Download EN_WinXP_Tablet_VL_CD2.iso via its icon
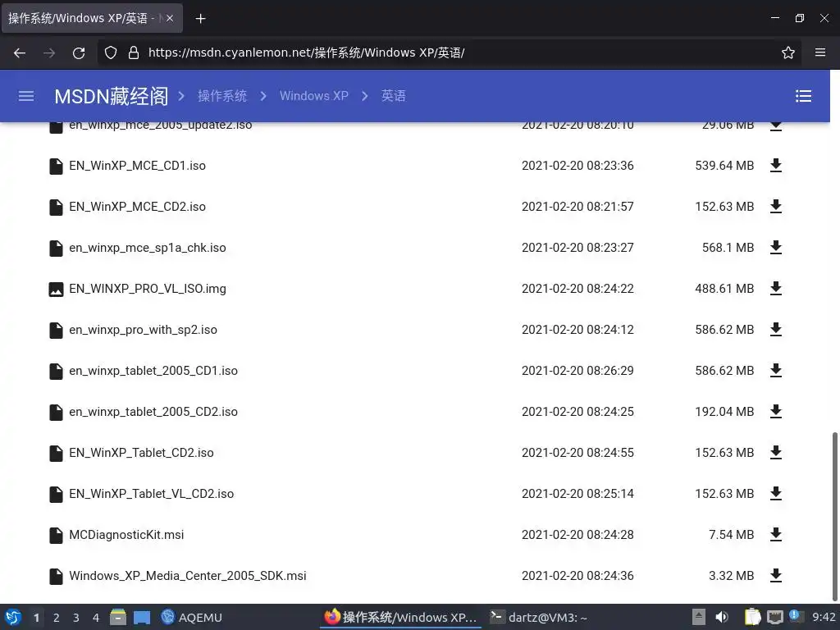840x630 pixels. [x=776, y=493]
